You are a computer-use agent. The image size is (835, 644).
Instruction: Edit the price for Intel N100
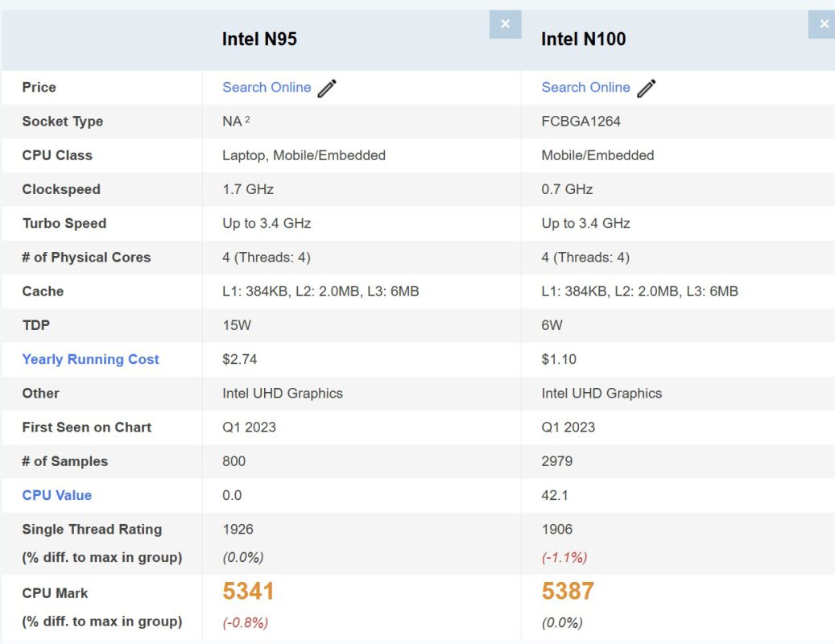pyautogui.click(x=646, y=89)
